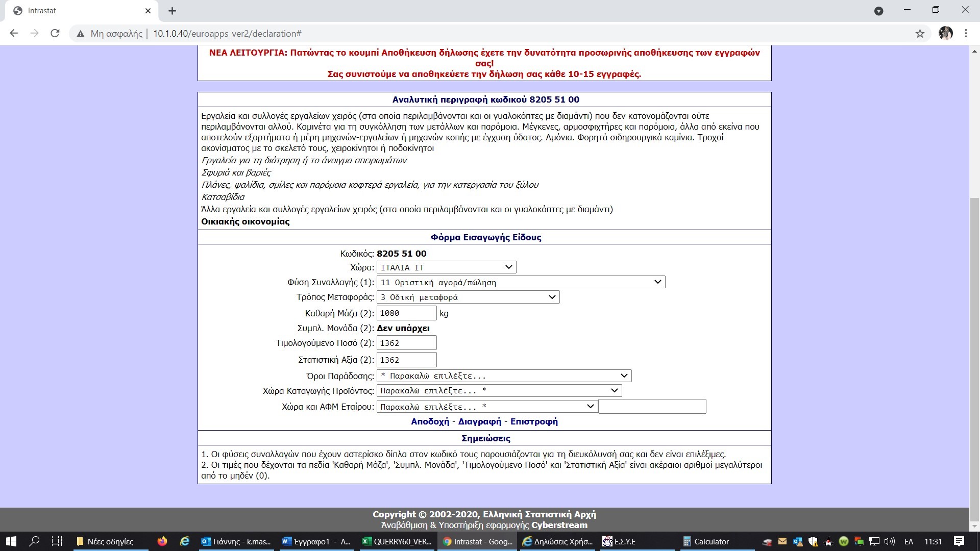Click the Διαγραφή link
Image resolution: width=980 pixels, height=551 pixels.
(x=479, y=421)
